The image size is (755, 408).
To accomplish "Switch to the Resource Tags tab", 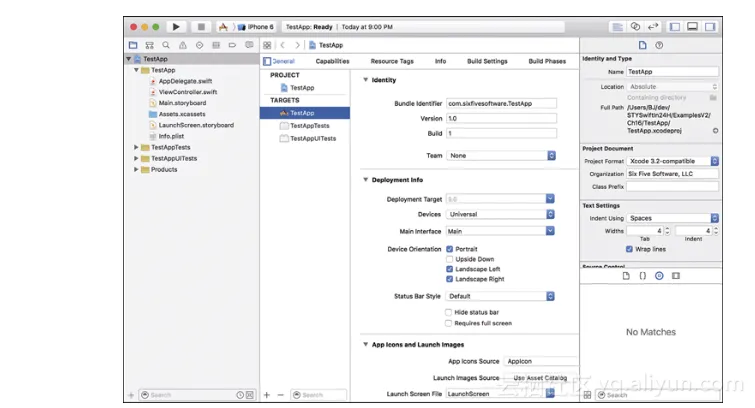I will (392, 61).
